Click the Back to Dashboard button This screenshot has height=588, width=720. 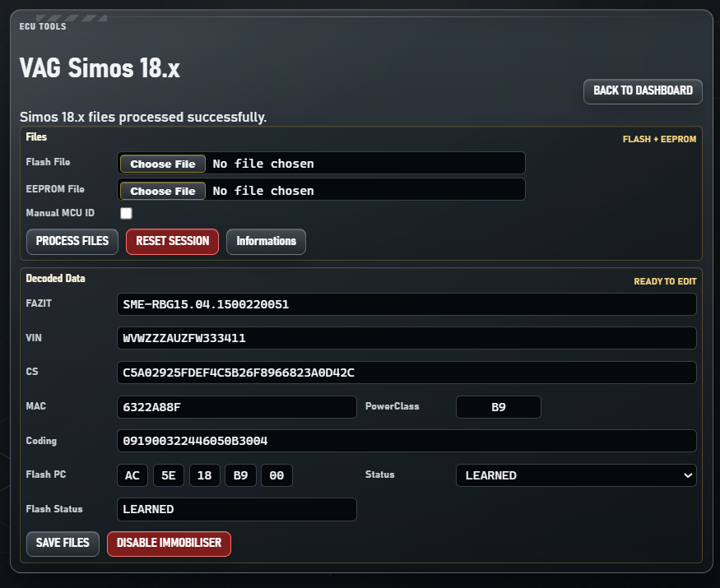(x=643, y=91)
